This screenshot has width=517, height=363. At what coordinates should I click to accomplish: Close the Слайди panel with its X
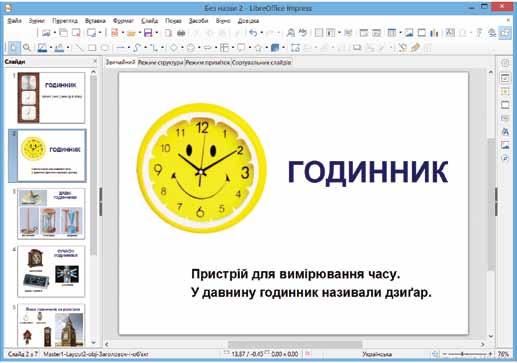click(x=95, y=61)
